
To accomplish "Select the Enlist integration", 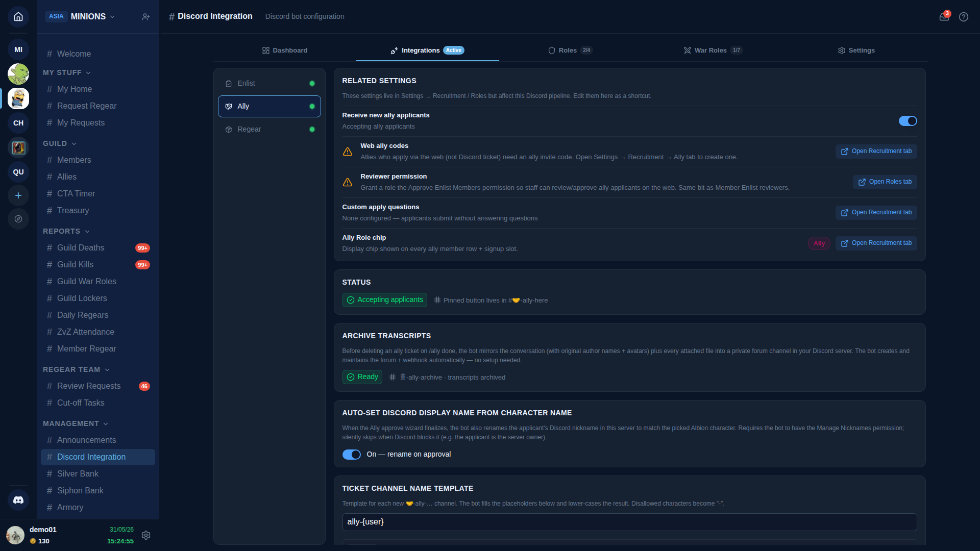I will [x=269, y=84].
